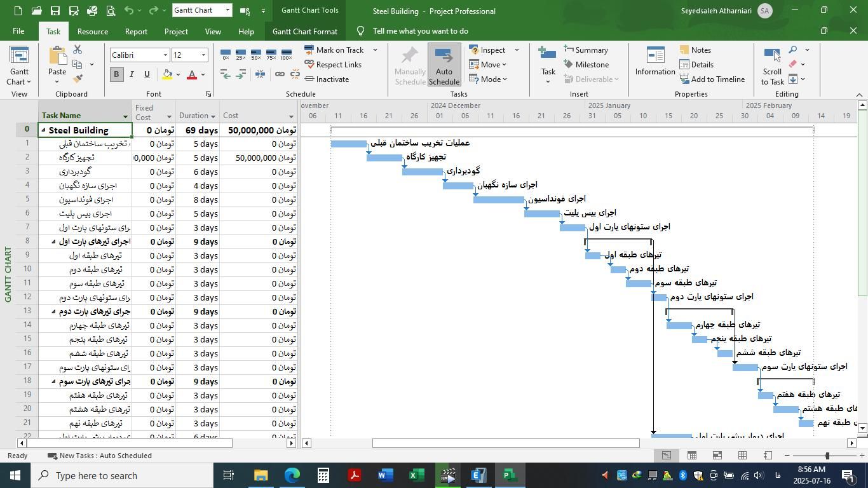Switch to the View tab
868x488 pixels.
(x=213, y=31)
